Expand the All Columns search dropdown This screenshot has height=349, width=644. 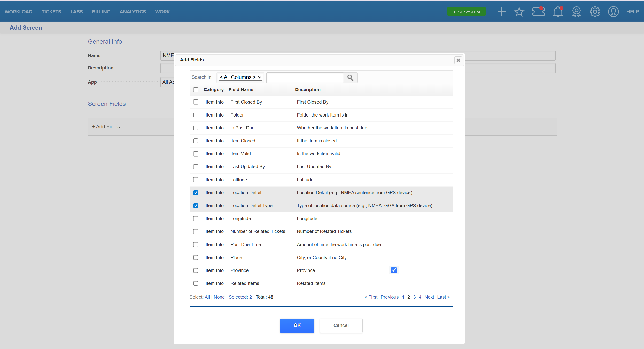coord(240,77)
